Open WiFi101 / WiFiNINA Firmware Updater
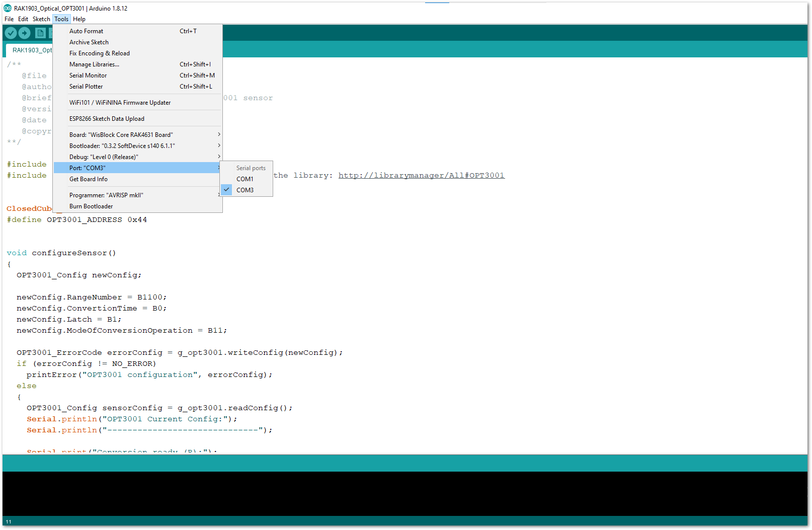This screenshot has width=812, height=530. click(137, 103)
